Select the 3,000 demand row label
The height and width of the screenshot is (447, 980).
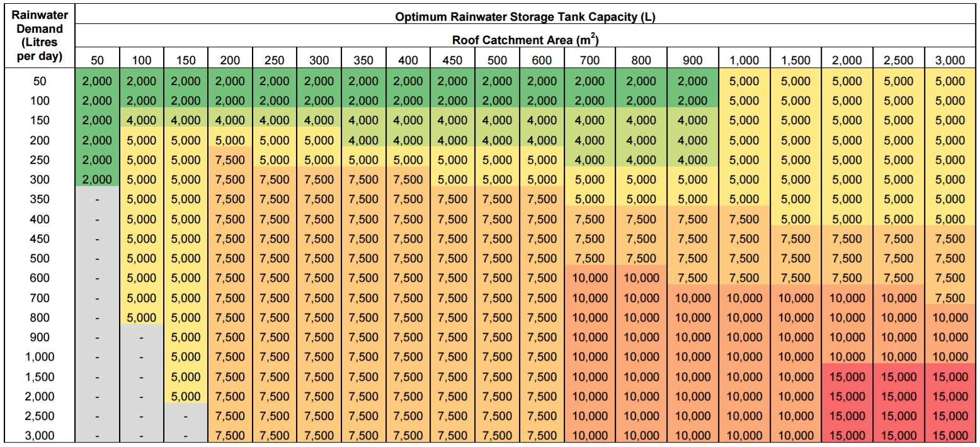40,436
